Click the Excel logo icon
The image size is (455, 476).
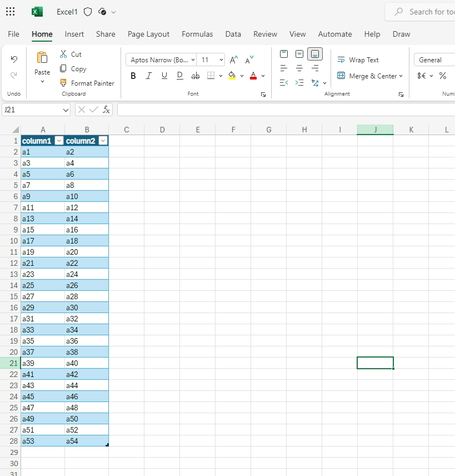pyautogui.click(x=37, y=12)
